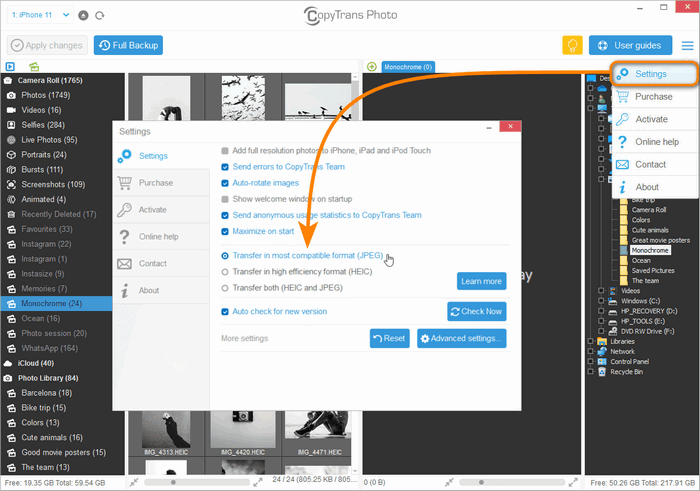Click the Portraits cube icon in the album list
Image resolution: width=700 pixels, height=491 pixels.
pyautogui.click(x=11, y=155)
